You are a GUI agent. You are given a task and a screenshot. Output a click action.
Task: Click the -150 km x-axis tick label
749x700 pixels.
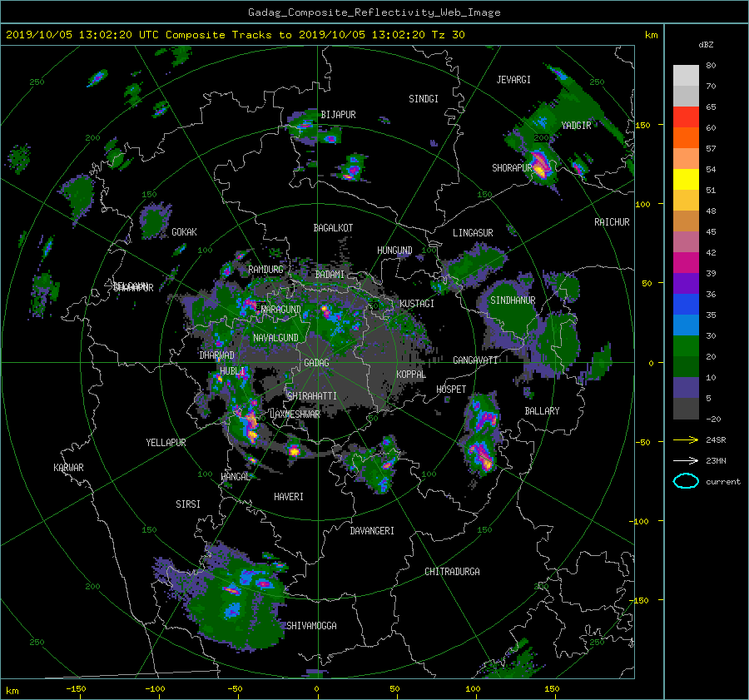click(76, 689)
